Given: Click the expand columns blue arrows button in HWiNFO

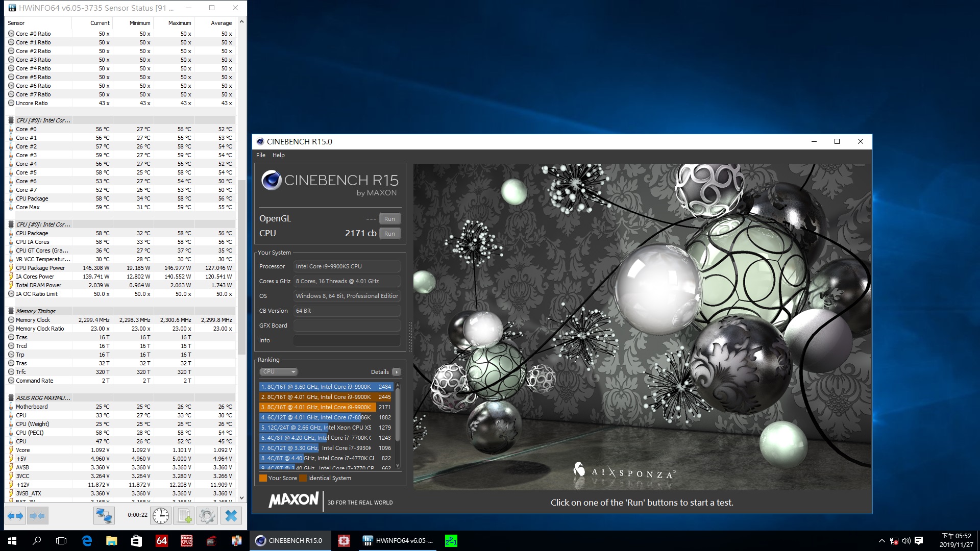Looking at the screenshot, I should (15, 516).
